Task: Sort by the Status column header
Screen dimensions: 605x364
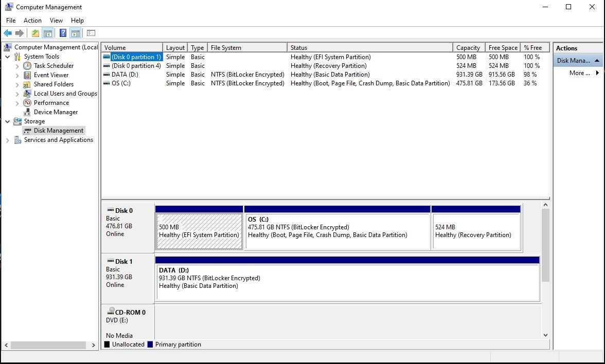Action: tap(370, 48)
